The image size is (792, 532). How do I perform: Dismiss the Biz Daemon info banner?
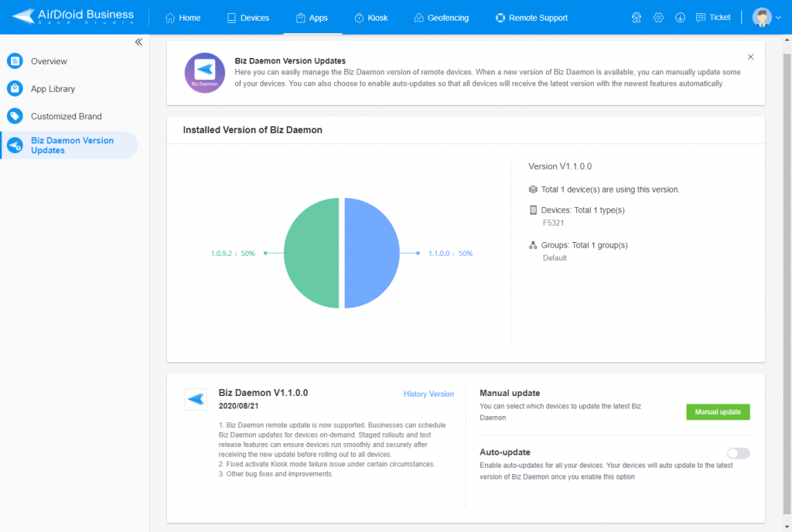tap(750, 57)
